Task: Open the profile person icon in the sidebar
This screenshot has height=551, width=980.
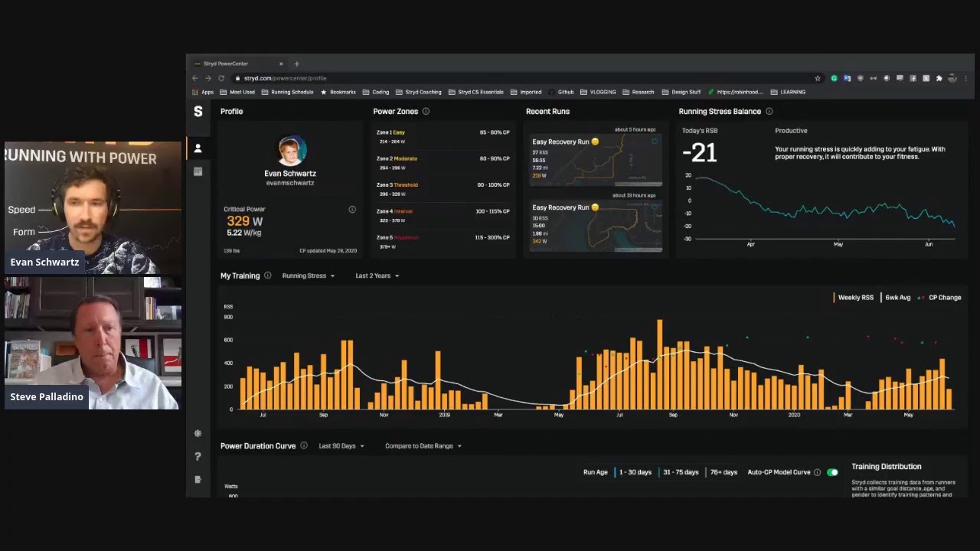Action: (x=198, y=148)
